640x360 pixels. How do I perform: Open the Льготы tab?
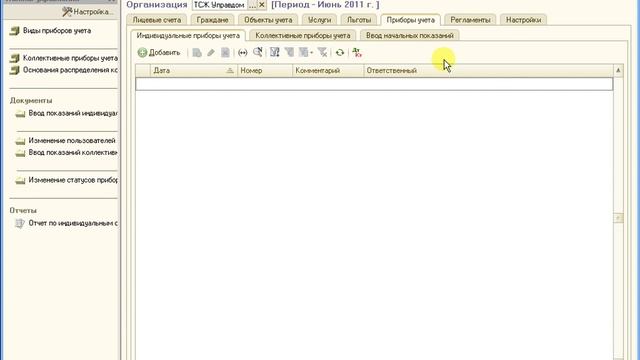click(x=359, y=20)
